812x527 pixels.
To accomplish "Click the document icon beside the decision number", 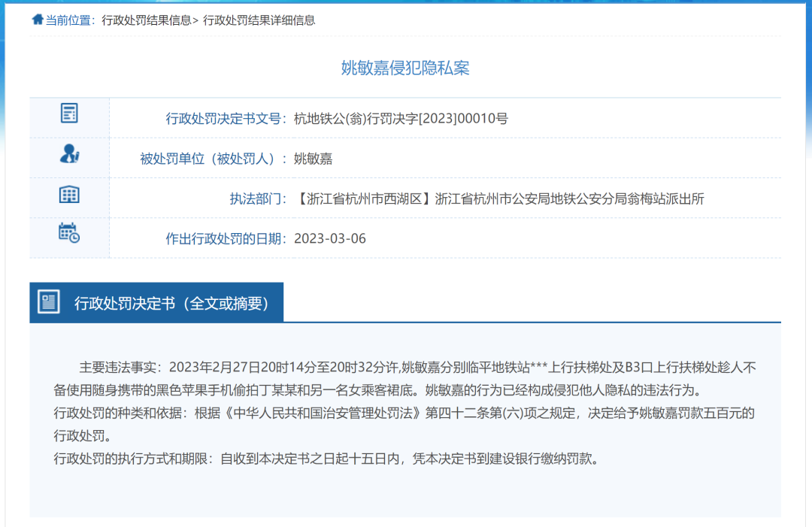I will pyautogui.click(x=70, y=113).
